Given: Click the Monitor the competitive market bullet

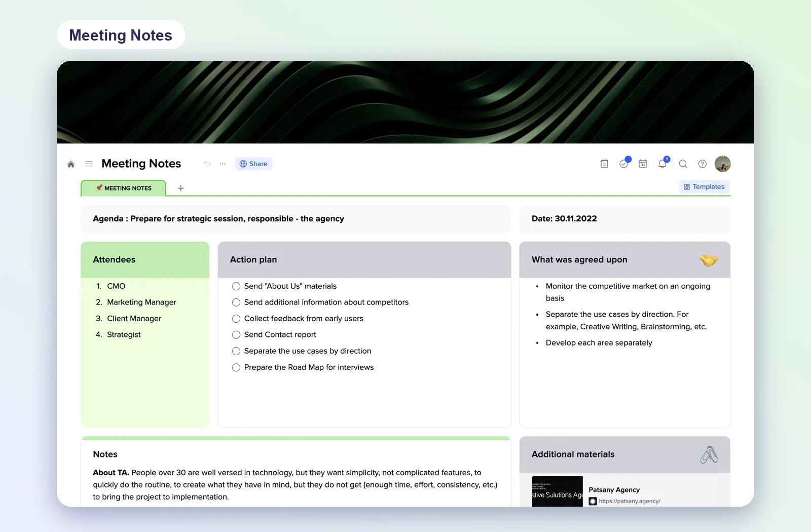Looking at the screenshot, I should (628, 292).
